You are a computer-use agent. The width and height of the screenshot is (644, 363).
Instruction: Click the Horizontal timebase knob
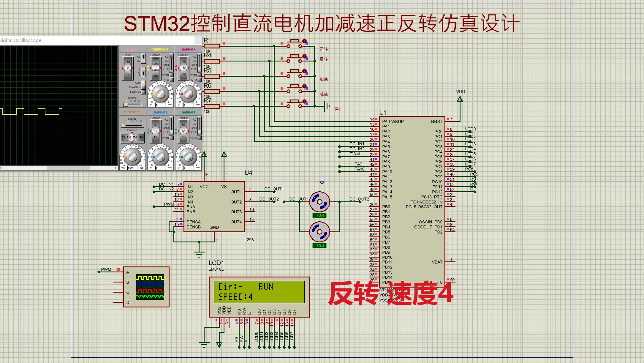pyautogui.click(x=132, y=157)
